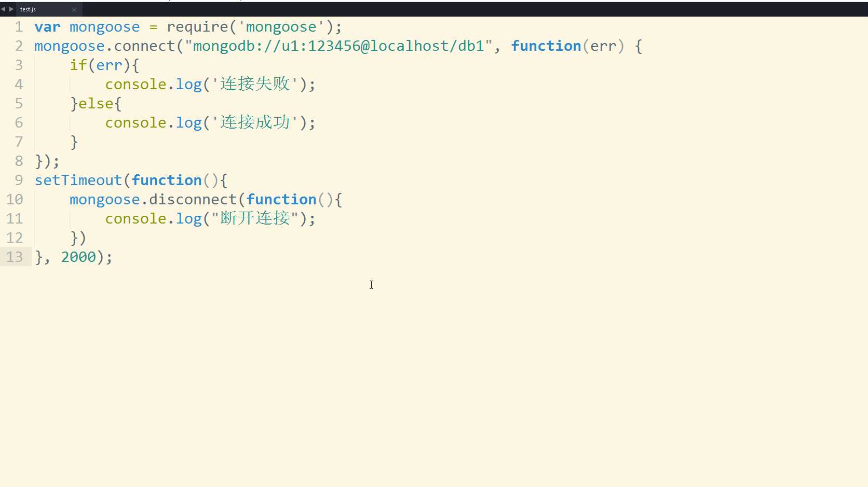Click line number 2 in the gutter

pos(19,46)
